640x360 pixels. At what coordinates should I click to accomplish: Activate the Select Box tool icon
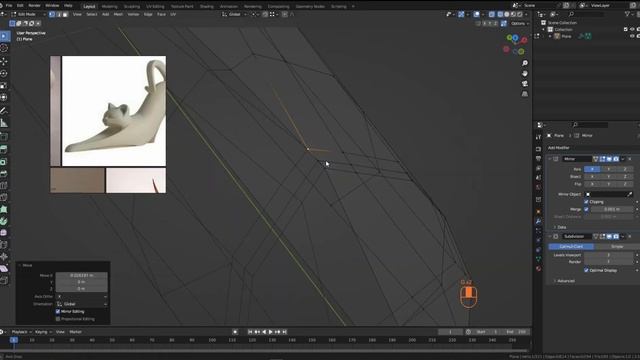[4, 36]
